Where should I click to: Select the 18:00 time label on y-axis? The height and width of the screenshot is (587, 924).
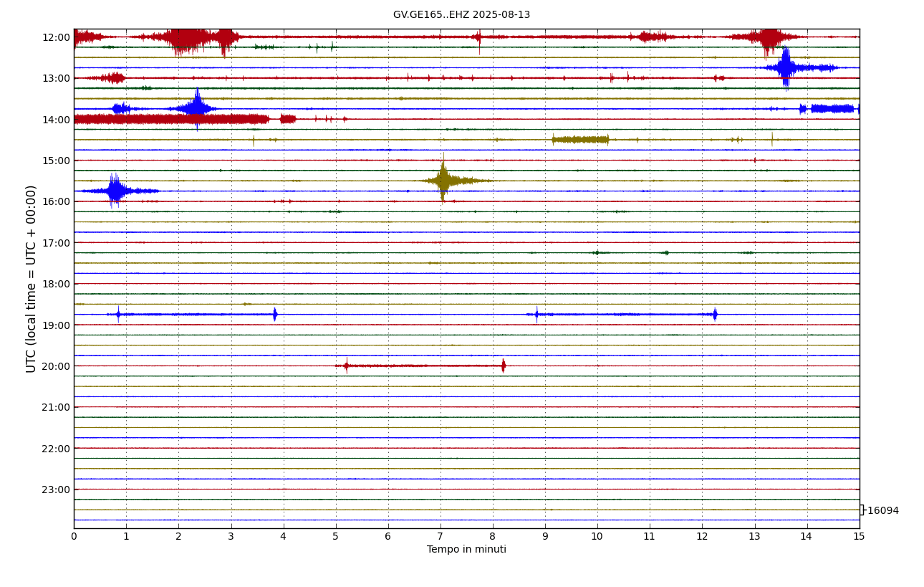[x=56, y=284]
